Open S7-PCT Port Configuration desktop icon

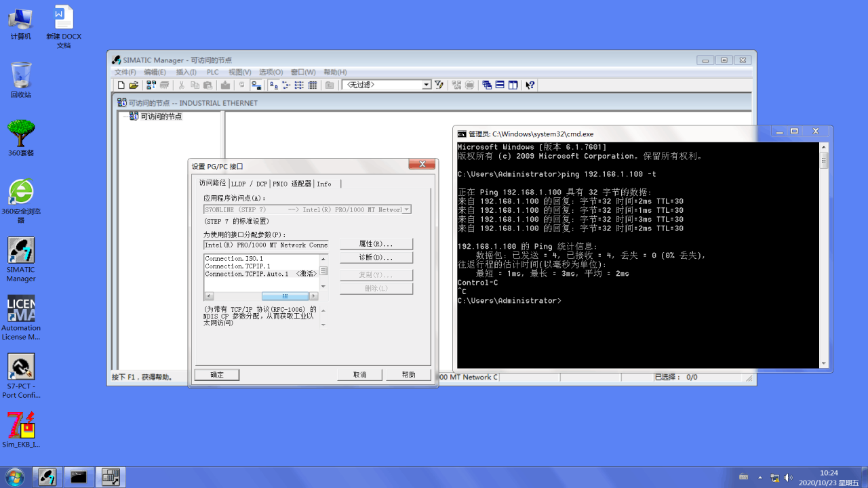[21, 376]
